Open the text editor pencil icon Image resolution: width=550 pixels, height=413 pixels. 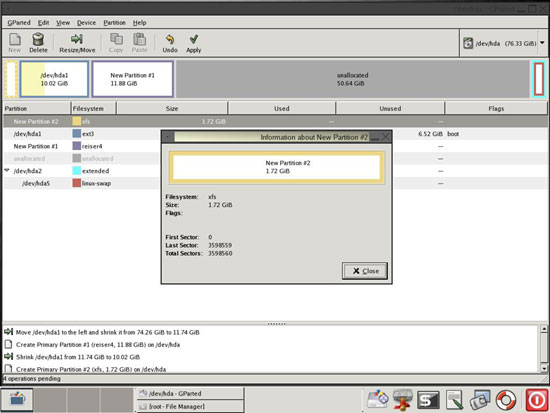(x=455, y=400)
